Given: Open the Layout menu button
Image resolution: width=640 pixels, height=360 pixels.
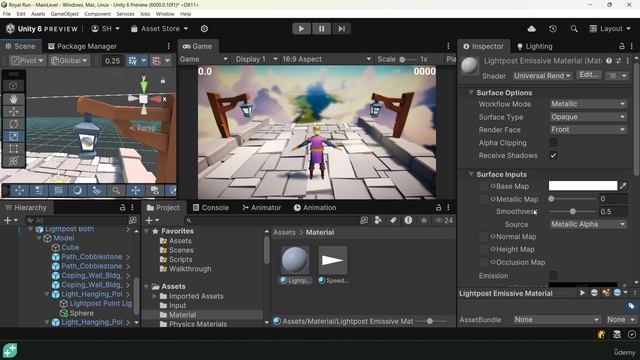Looking at the screenshot, I should pos(610,29).
